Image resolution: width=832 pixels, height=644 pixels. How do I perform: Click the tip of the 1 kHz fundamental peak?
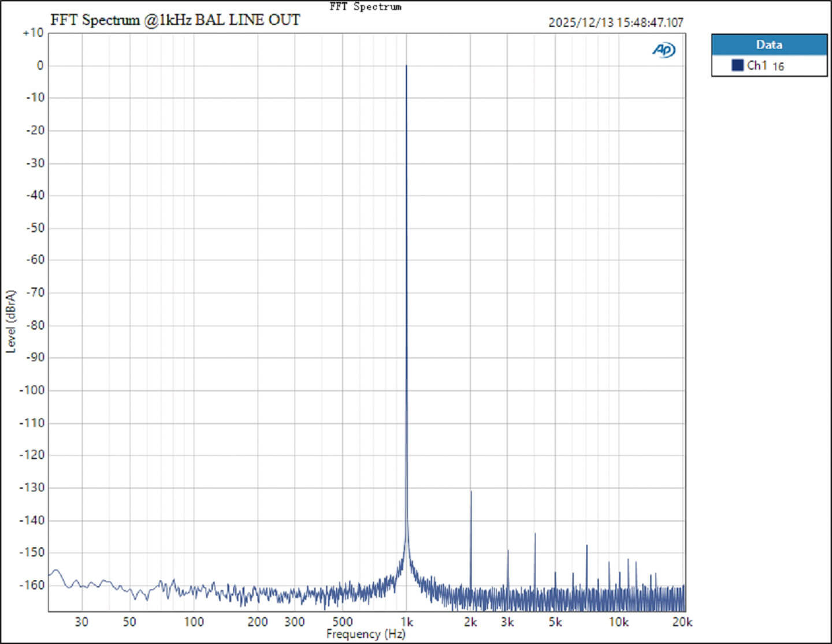click(406, 66)
